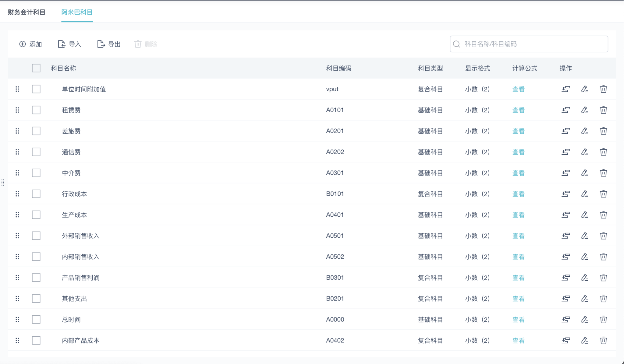Image resolution: width=624 pixels, height=364 pixels.
Task: Click the add-sub-item icon for 外部销售收入
Action: click(566, 236)
